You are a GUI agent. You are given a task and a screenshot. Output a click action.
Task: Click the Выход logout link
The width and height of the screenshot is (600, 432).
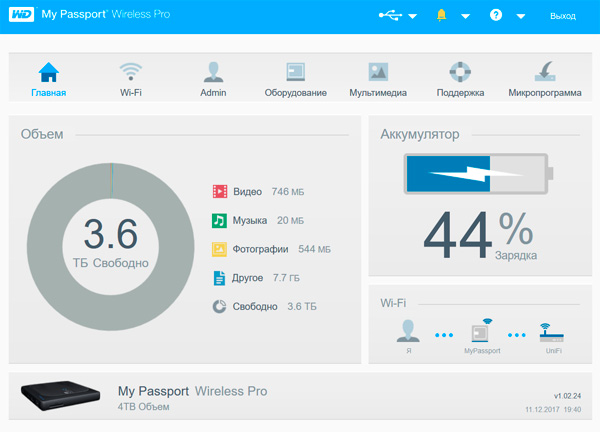coord(563,17)
